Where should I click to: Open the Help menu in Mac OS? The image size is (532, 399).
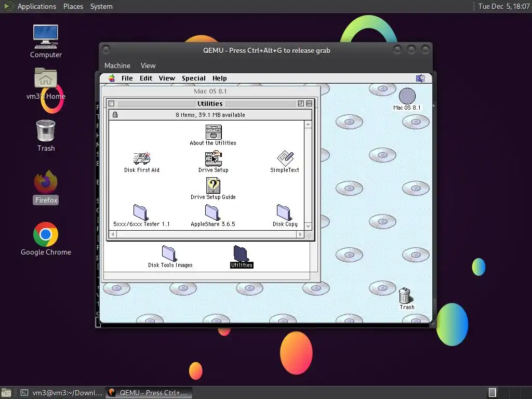[220, 78]
